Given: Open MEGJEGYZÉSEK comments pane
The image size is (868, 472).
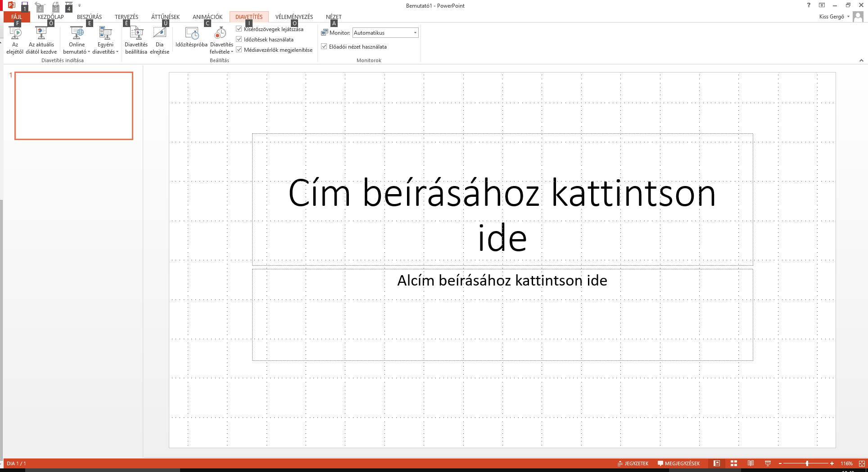Looking at the screenshot, I should click(679, 463).
